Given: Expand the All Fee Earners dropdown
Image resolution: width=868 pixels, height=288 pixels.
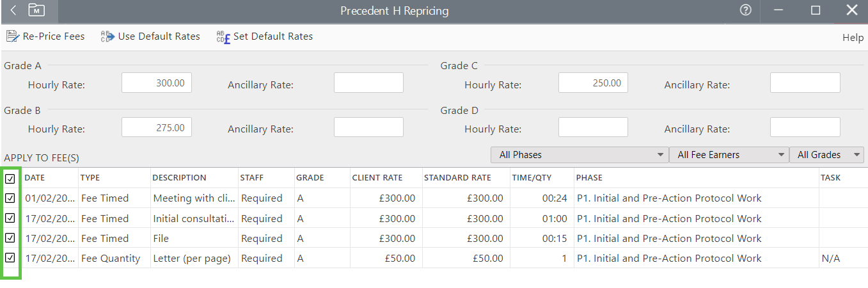Looking at the screenshot, I should pyautogui.click(x=728, y=155).
